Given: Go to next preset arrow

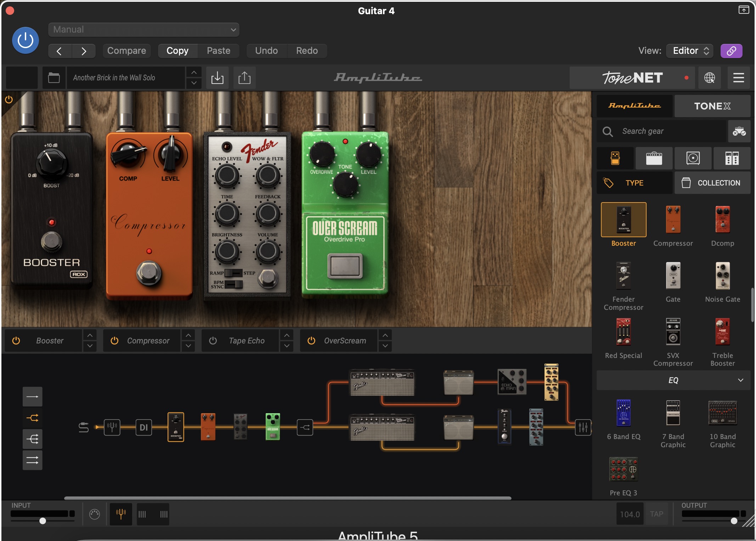Looking at the screenshot, I should coord(84,51).
